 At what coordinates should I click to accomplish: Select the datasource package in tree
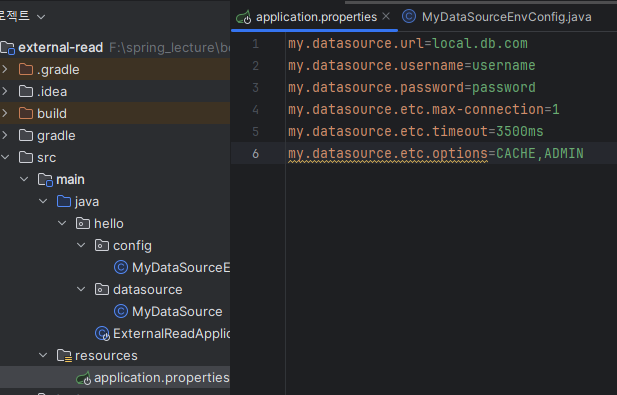pyautogui.click(x=148, y=290)
